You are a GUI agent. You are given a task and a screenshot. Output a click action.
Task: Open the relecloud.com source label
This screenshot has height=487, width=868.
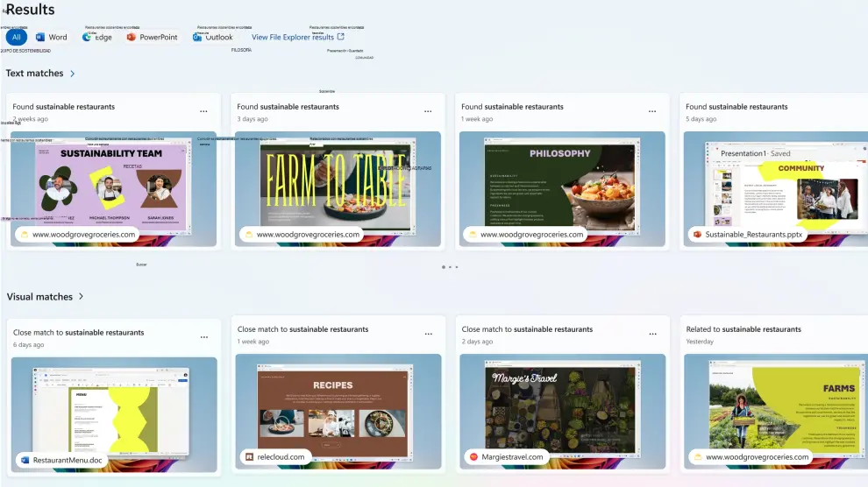point(275,457)
